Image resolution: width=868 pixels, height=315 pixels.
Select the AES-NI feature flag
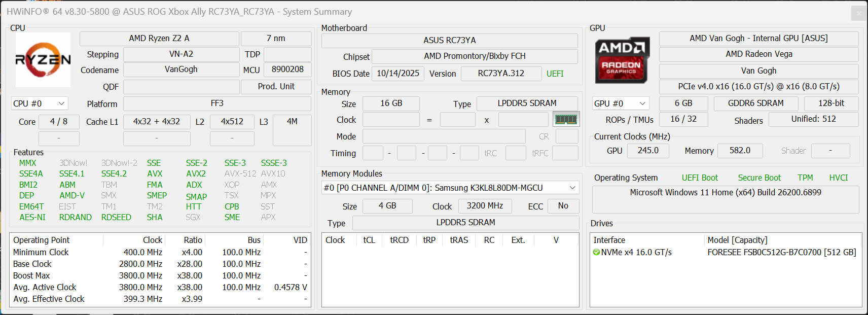point(32,217)
